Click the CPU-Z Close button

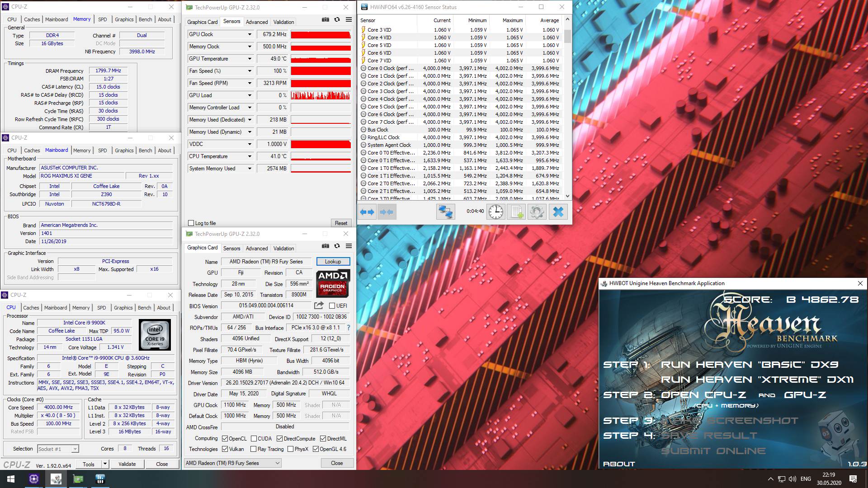(x=162, y=464)
